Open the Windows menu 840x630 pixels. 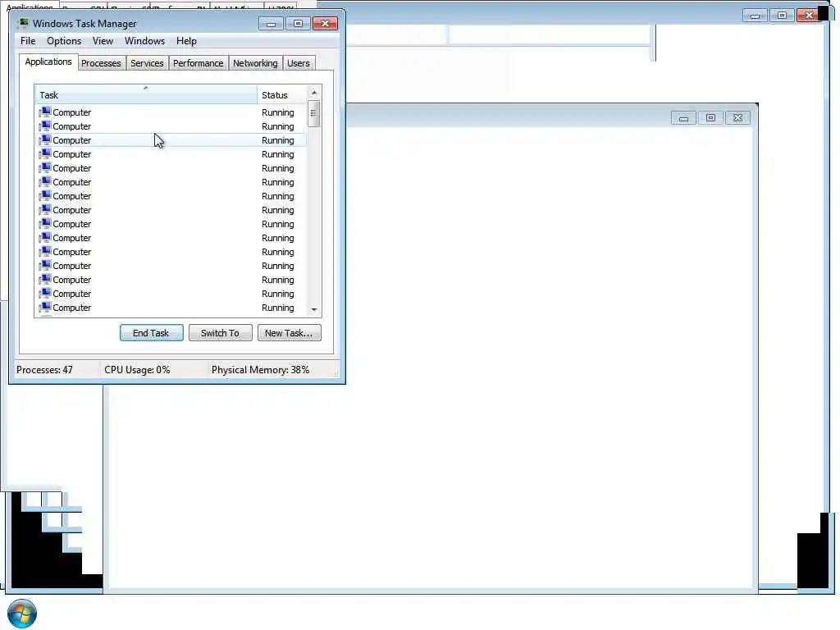[x=144, y=41]
